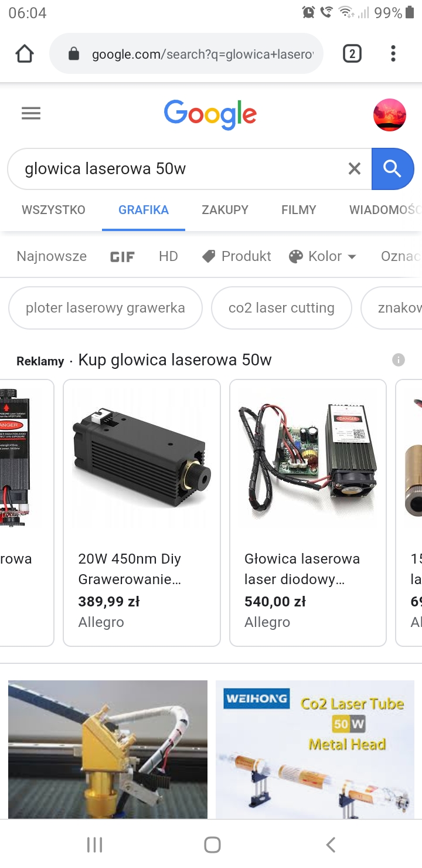Switch to the WSZYSTKO tab
The width and height of the screenshot is (422, 868).
tap(53, 209)
